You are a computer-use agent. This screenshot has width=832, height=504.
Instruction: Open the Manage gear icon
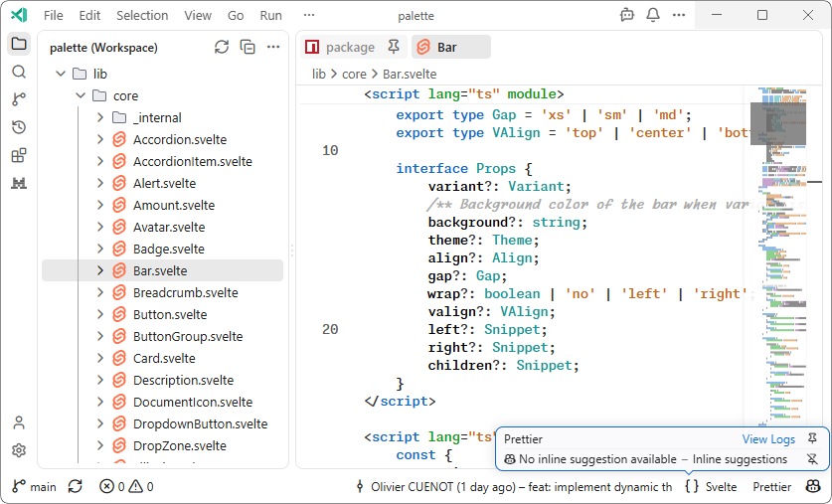19,450
